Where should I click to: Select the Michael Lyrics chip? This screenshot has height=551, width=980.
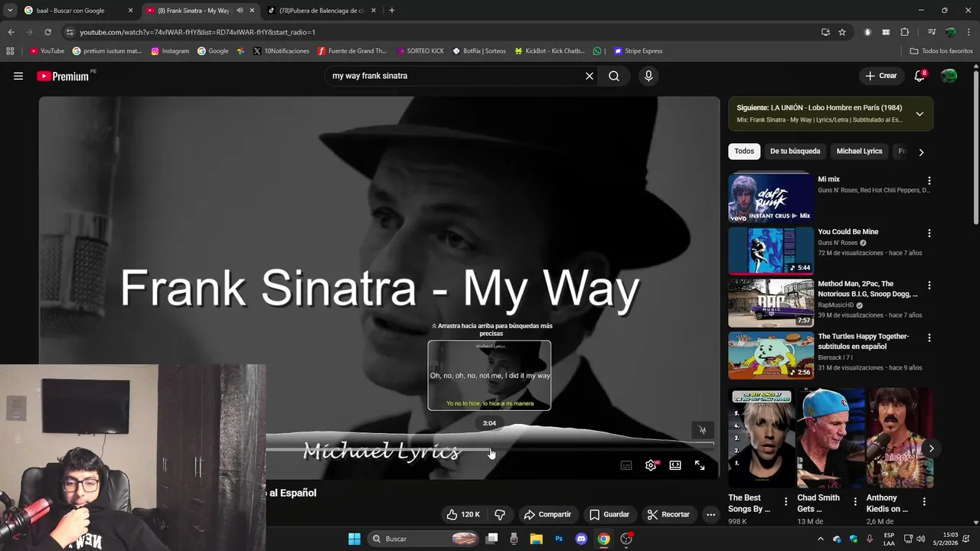tap(859, 152)
